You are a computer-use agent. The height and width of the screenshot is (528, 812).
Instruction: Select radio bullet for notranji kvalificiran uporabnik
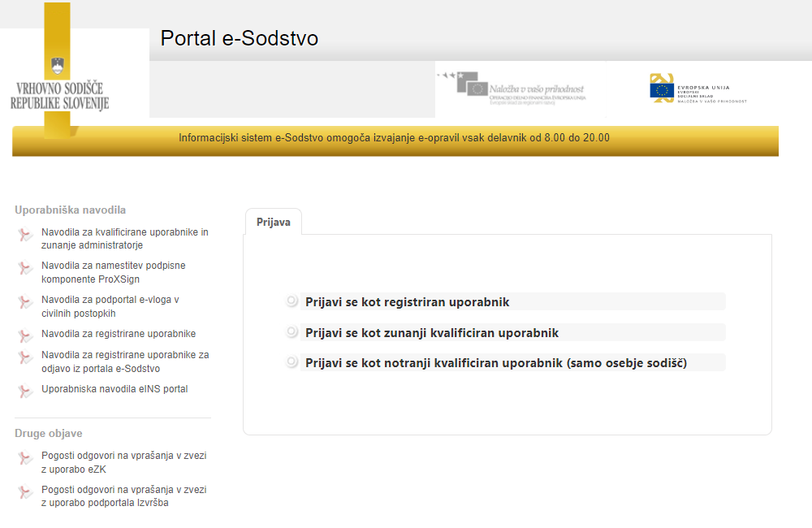pyautogui.click(x=292, y=362)
